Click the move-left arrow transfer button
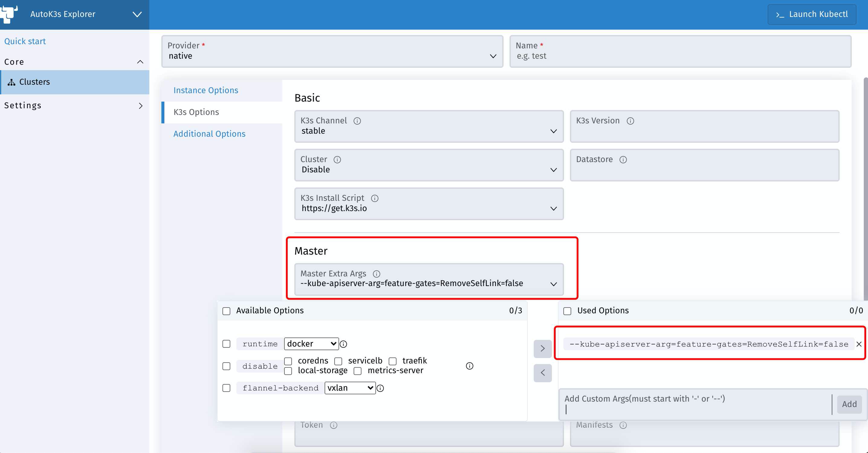The height and width of the screenshot is (453, 868). tap(542, 373)
